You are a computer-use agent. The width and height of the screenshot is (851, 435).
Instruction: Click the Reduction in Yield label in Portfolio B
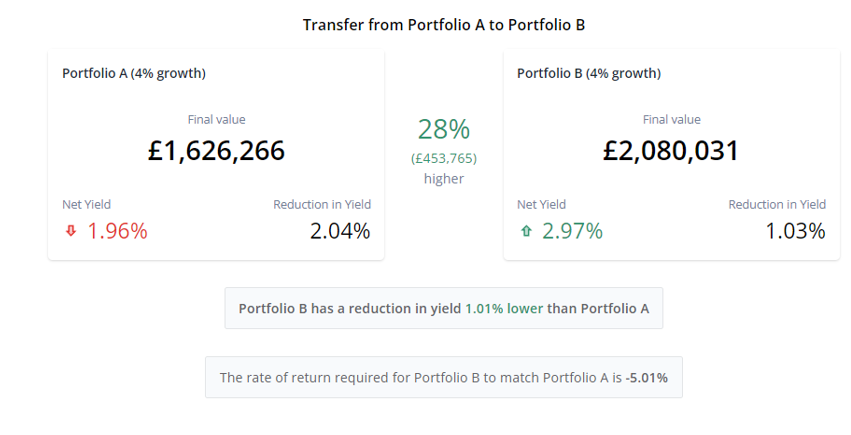tap(777, 204)
